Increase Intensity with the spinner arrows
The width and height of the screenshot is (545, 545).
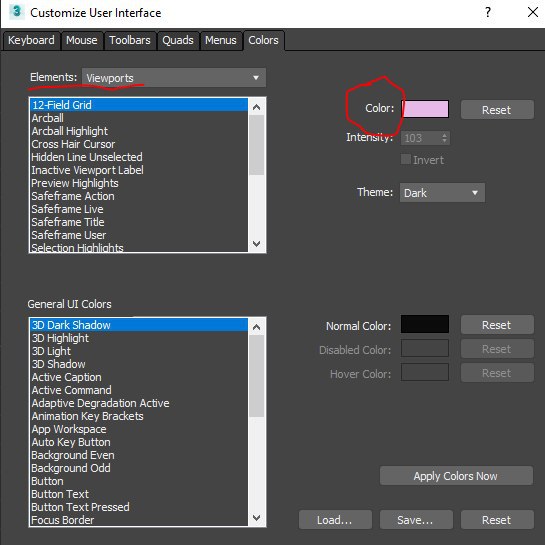[444, 135]
